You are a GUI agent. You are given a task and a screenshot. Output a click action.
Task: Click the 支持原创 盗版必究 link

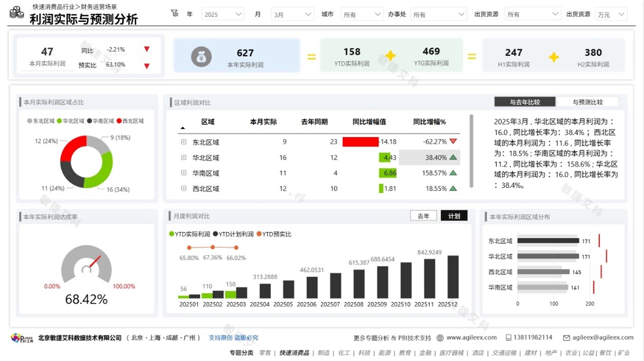pyautogui.click(x=233, y=337)
